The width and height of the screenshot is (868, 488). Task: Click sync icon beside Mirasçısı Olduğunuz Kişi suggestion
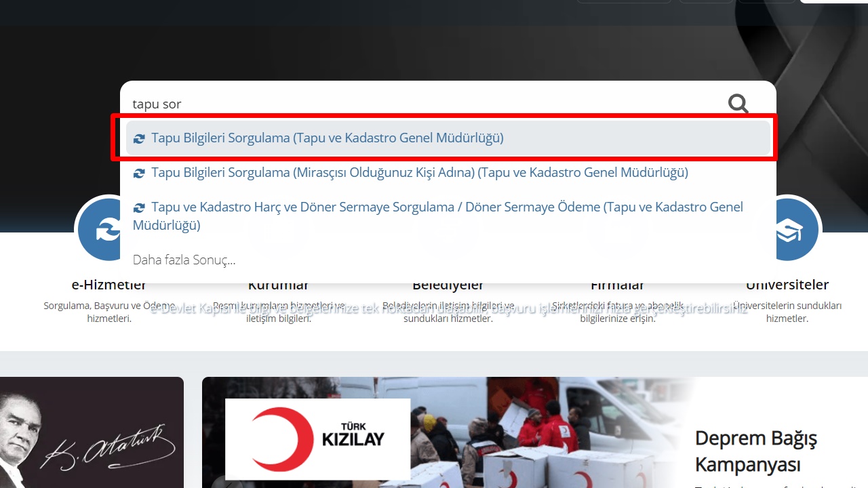[x=139, y=173]
